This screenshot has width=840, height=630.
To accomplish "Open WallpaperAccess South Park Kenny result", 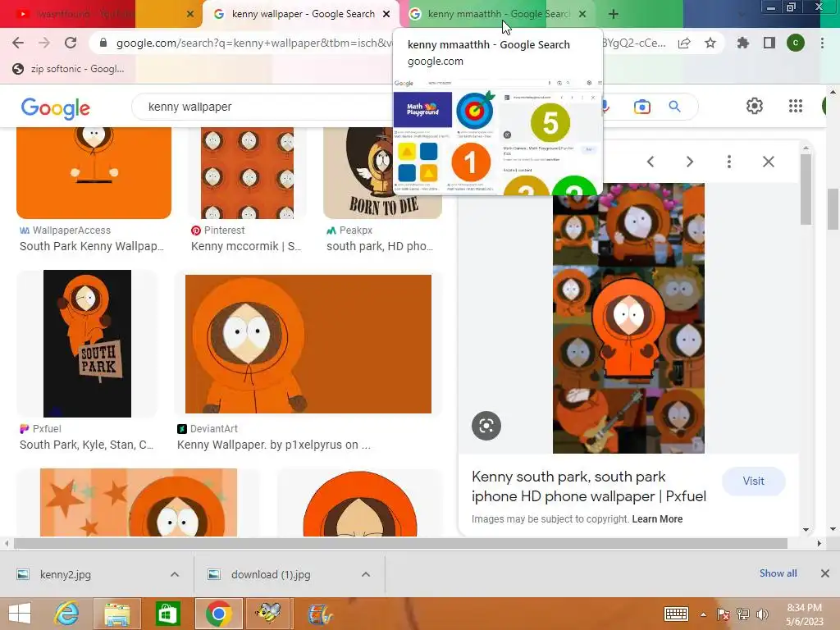I will pyautogui.click(x=94, y=172).
